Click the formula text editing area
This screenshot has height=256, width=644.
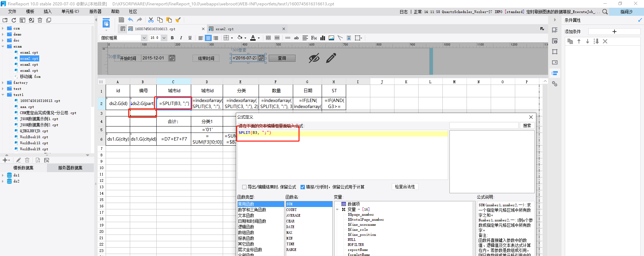tap(342, 155)
